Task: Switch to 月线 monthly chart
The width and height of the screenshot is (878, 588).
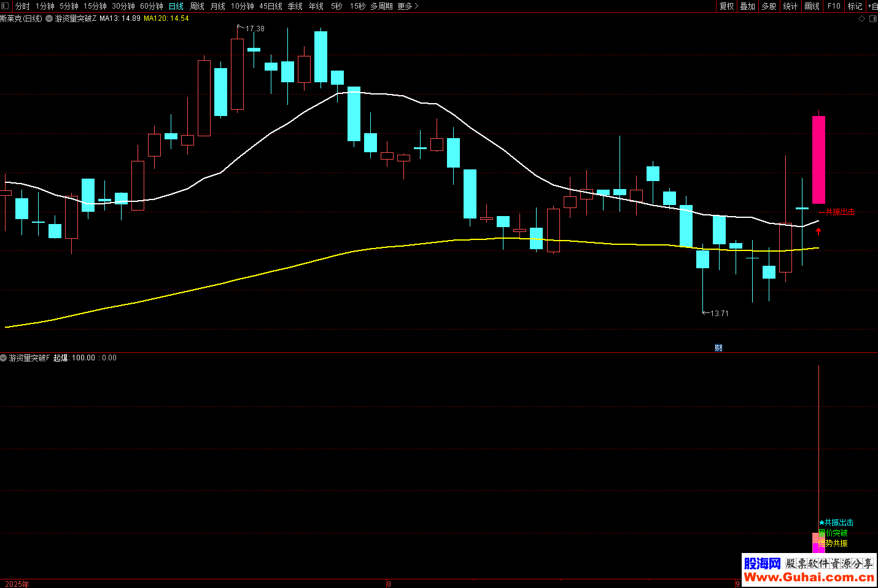Action: click(218, 6)
